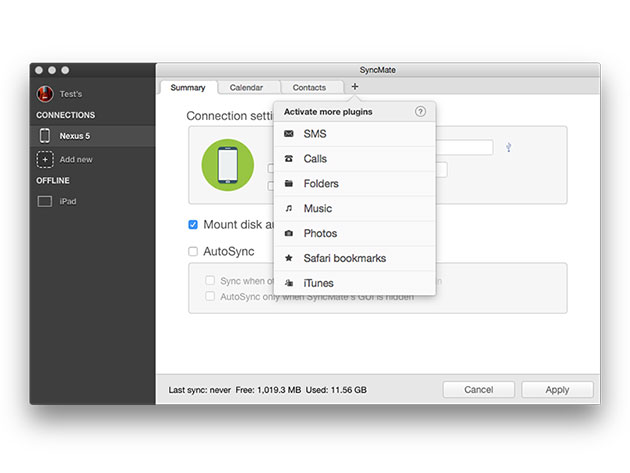Click the Nexus 5 phone icon in sidebar
This screenshot has height=473, width=630.
[45, 136]
